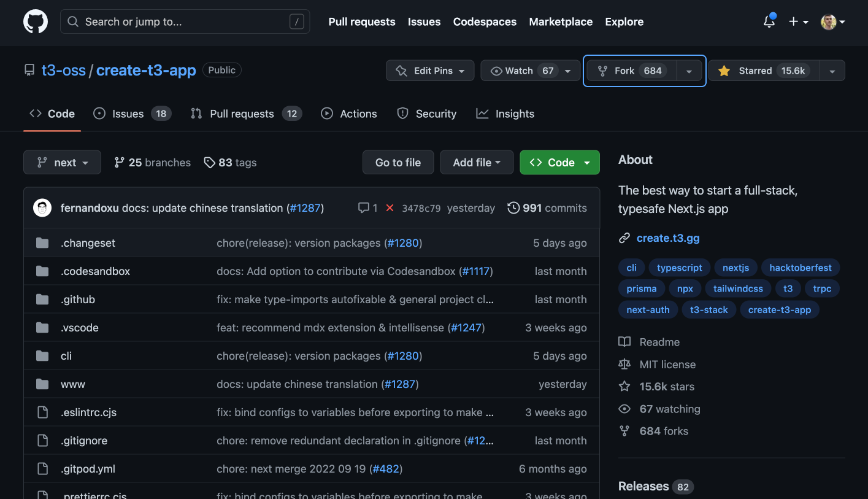The image size is (868, 499).
Task: Focus the Search or jump to field
Action: point(185,21)
